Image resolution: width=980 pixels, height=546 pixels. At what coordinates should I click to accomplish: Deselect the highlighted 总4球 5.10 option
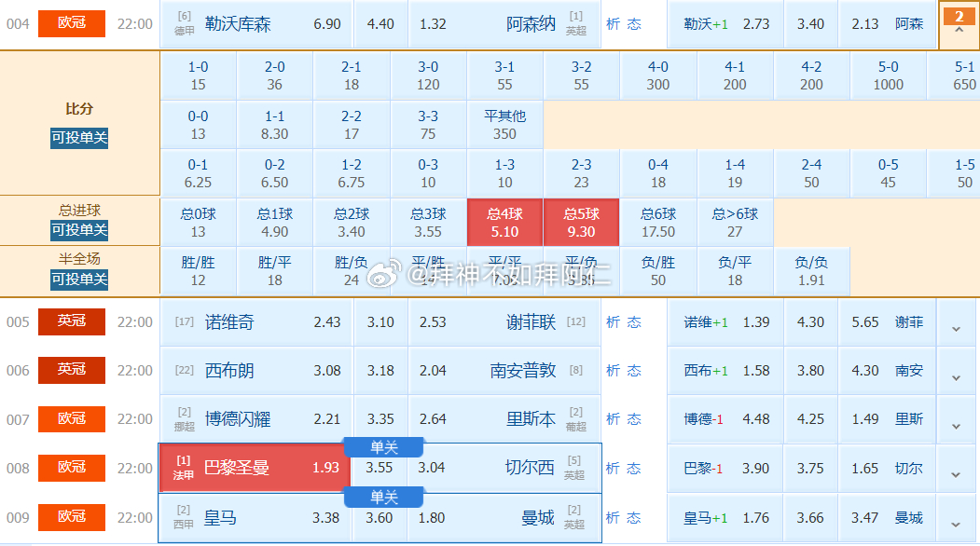pyautogui.click(x=504, y=222)
